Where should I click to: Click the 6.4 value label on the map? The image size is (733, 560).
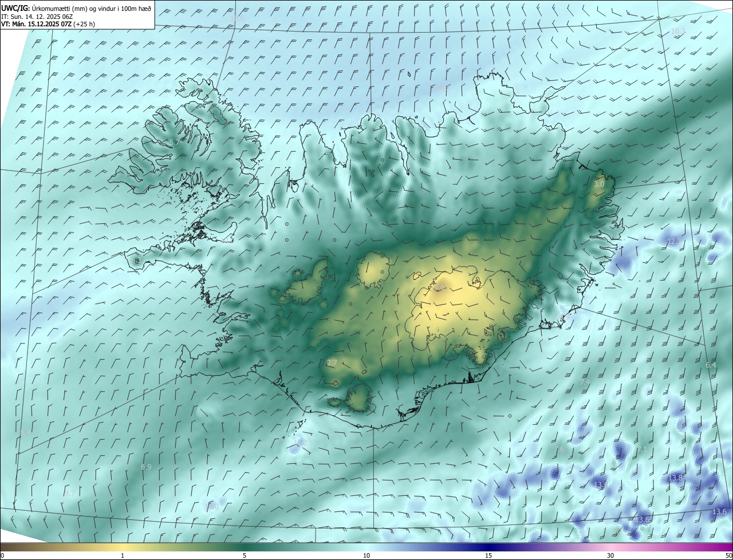point(711,365)
